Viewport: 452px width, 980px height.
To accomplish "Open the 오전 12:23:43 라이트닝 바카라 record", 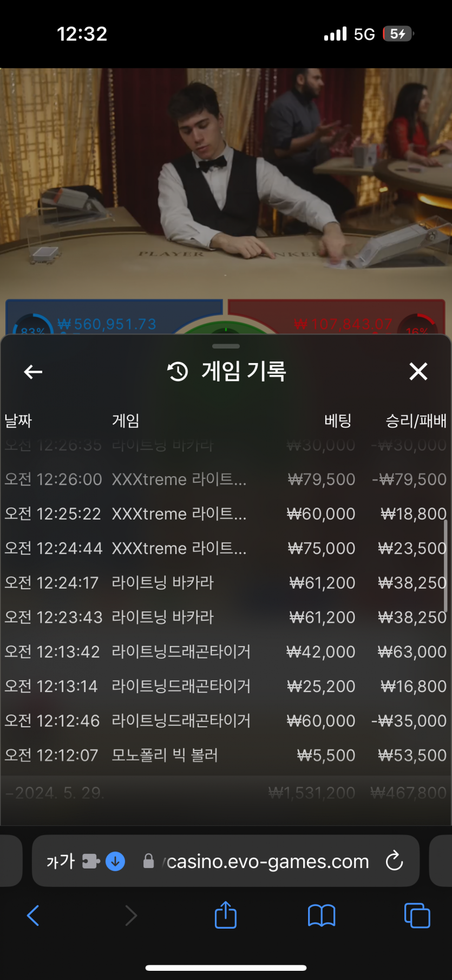I will 226,617.
